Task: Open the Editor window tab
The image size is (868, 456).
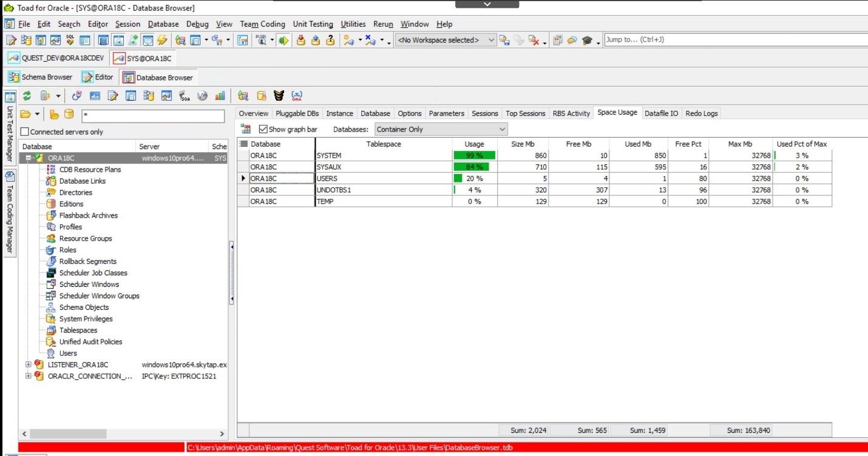Action: (98, 77)
